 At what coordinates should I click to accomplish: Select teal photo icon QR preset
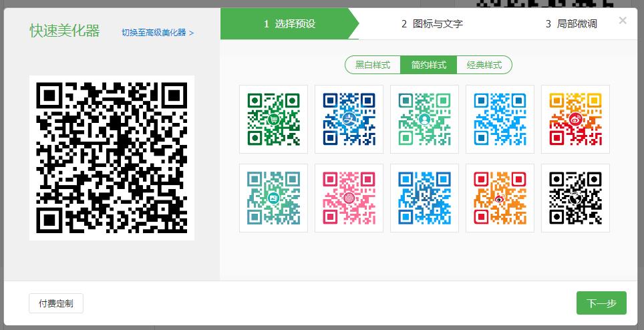pos(273,198)
